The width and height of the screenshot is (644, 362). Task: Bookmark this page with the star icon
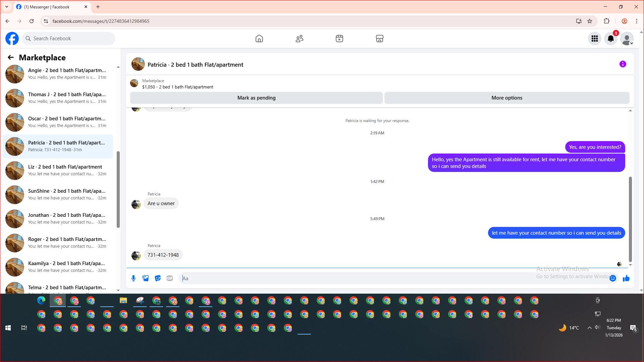click(x=590, y=21)
